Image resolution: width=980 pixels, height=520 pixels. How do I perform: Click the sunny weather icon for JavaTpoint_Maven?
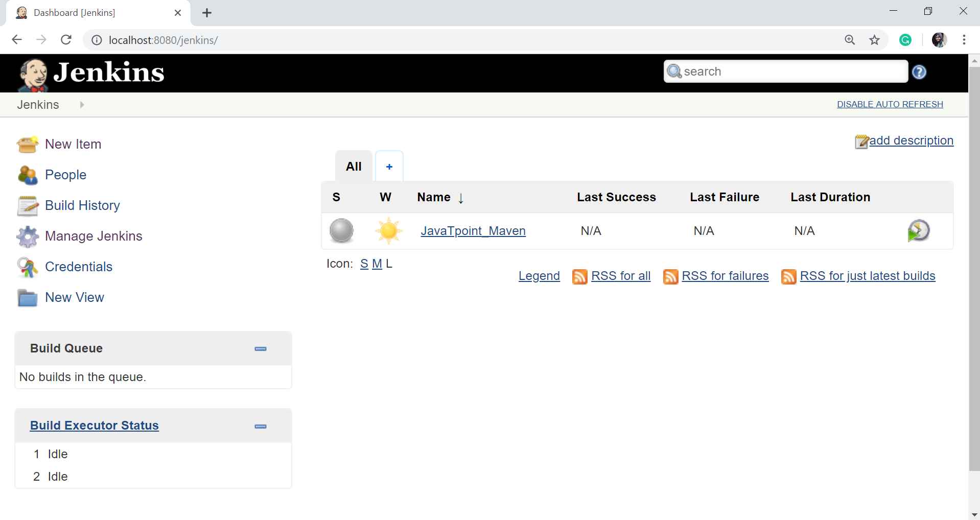(388, 230)
